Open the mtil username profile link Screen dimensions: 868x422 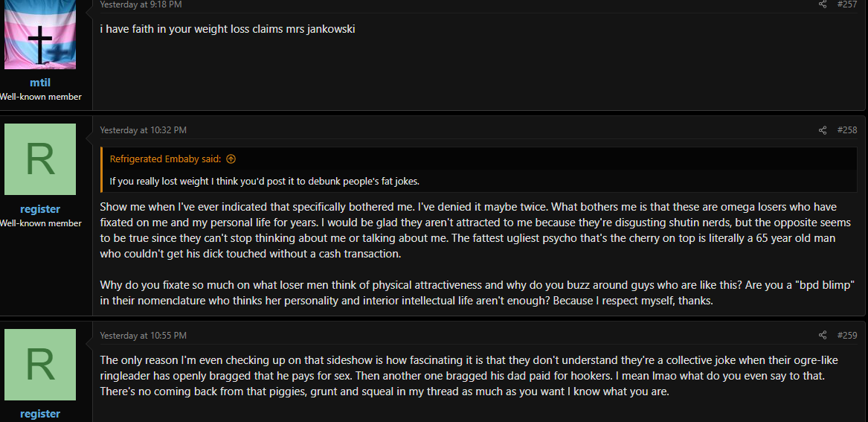[x=40, y=83]
